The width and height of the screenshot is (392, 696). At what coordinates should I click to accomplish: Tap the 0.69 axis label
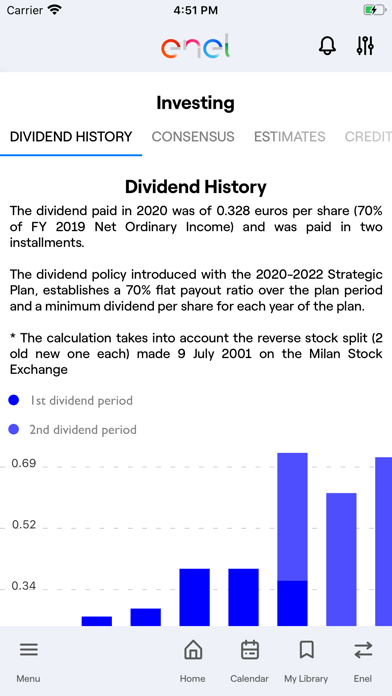pyautogui.click(x=24, y=463)
